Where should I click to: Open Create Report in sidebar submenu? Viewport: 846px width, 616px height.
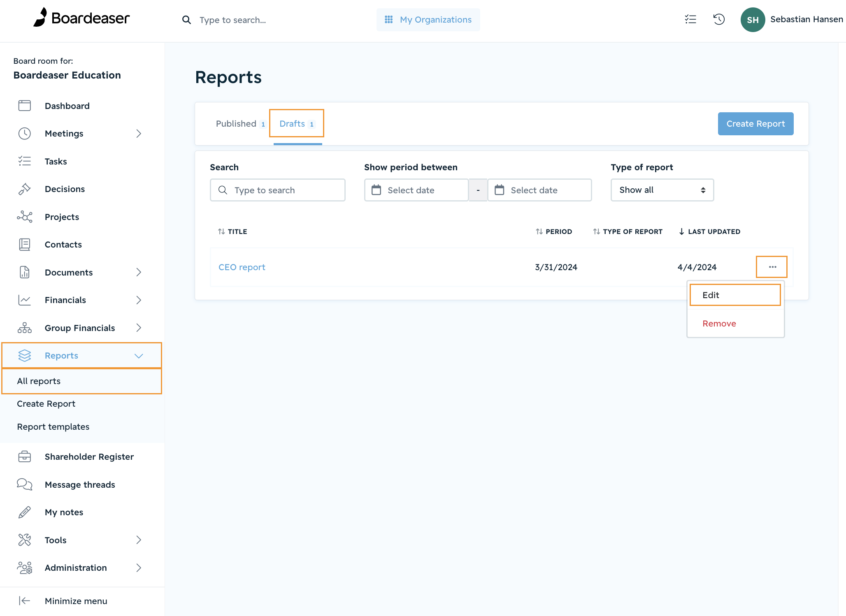pos(46,404)
